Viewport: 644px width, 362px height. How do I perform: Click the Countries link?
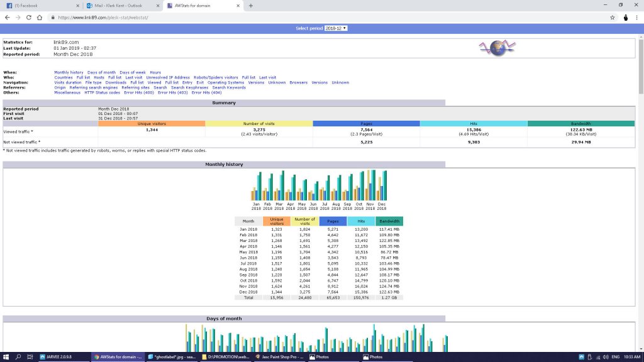pos(64,77)
